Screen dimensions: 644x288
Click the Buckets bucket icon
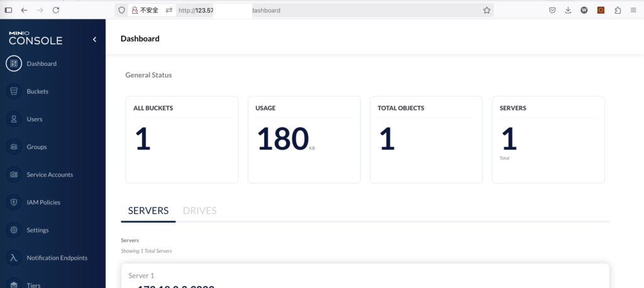(14, 91)
